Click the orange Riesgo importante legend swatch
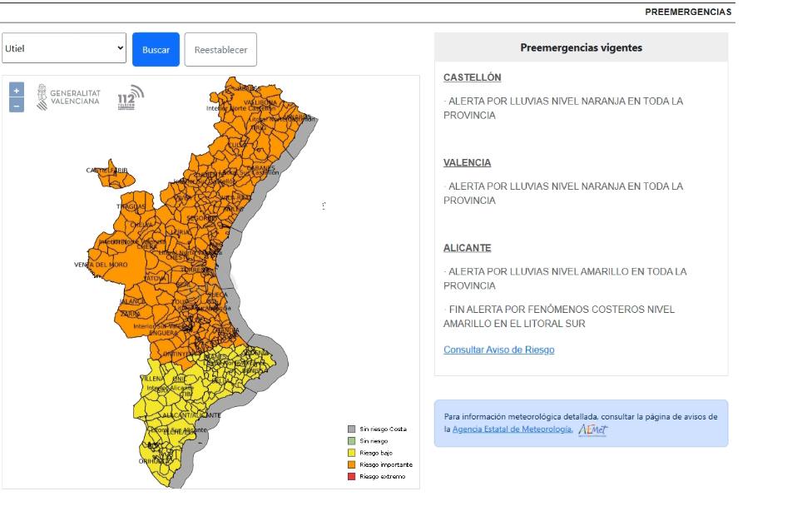Screen dimensions: 812x511 click(352, 464)
